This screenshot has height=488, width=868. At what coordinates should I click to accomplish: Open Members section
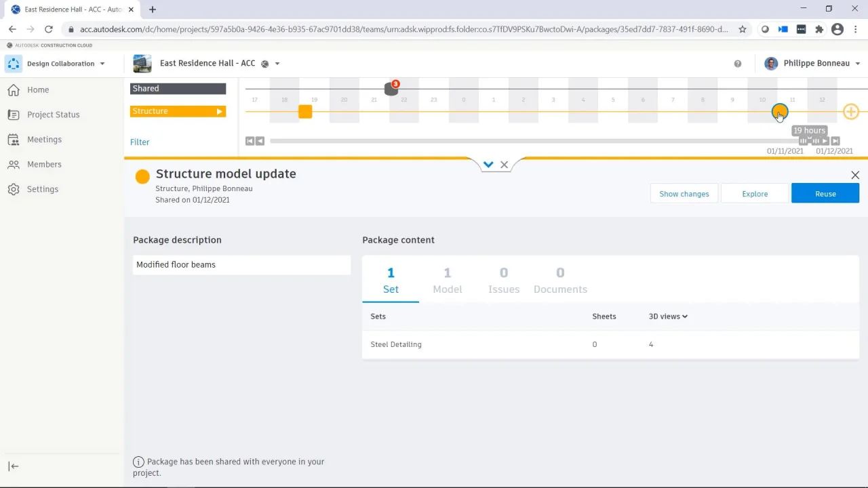[x=44, y=164]
